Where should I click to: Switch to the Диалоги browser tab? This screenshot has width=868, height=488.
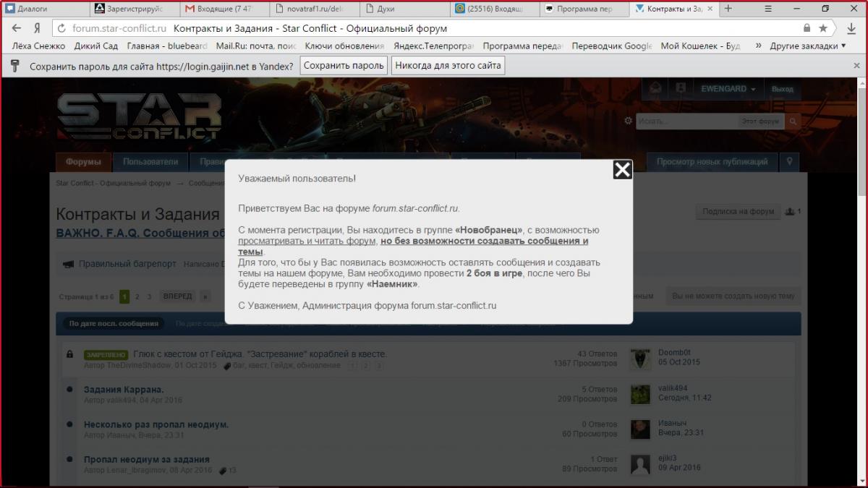click(x=44, y=9)
